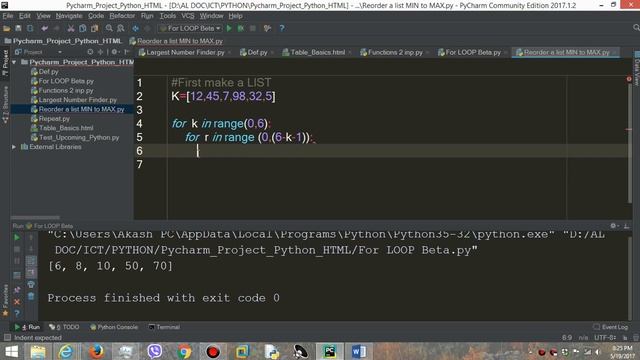Click the Replace toolbar icon
This screenshot has width=640, height=360.
pyautogui.click(x=121, y=28)
